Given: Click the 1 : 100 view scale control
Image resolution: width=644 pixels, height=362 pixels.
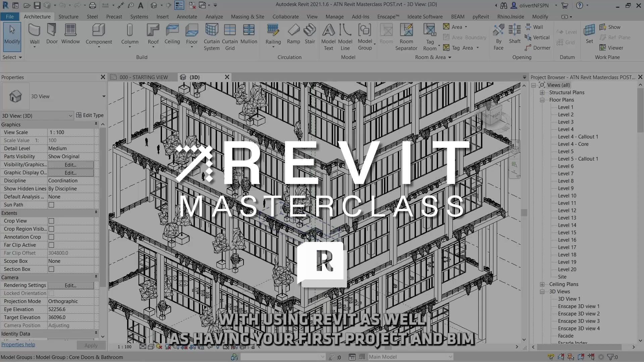Looking at the screenshot, I should (x=124, y=347).
